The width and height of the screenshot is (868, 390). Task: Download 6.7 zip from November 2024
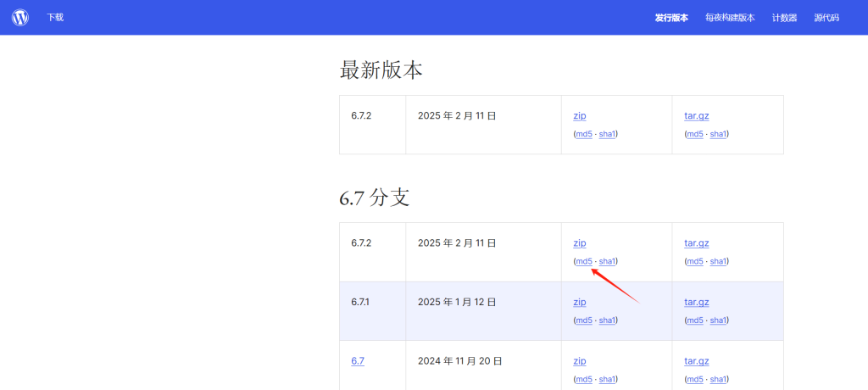tap(580, 360)
